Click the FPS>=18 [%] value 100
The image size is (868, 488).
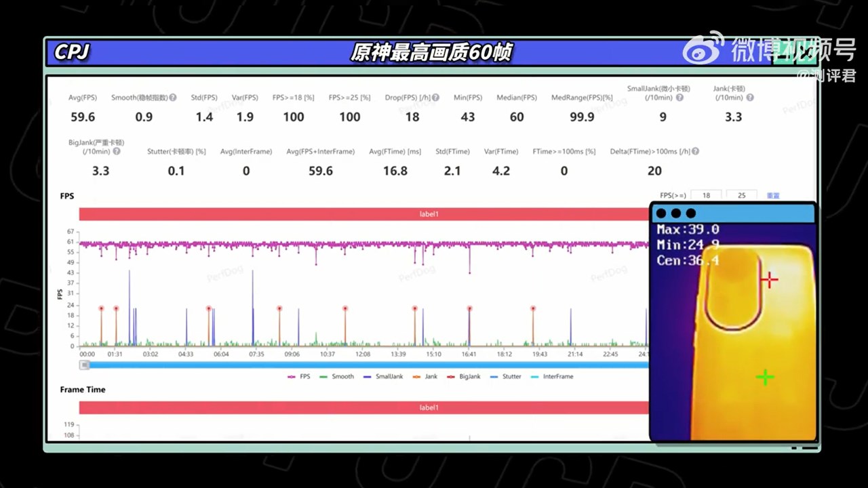(x=294, y=117)
